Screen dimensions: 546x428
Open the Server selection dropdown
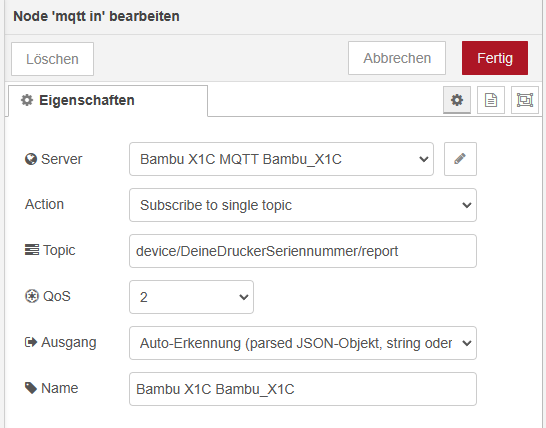coord(281,159)
